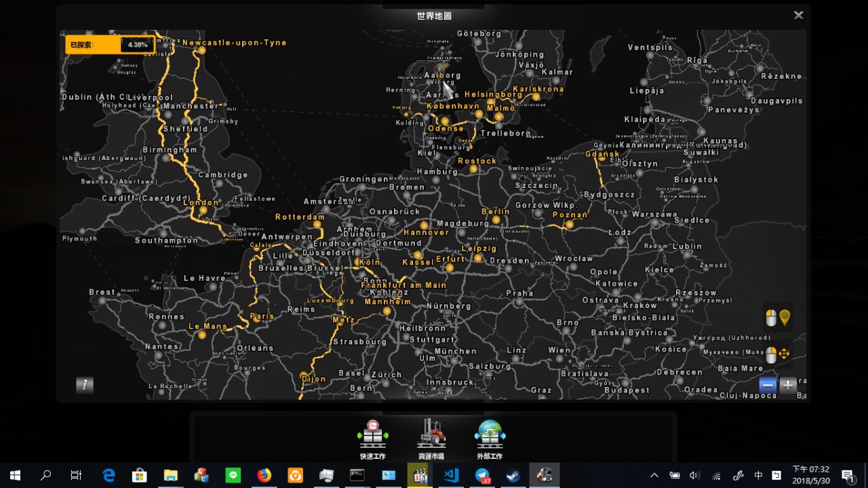The height and width of the screenshot is (488, 868).
Task: Click the Le Mans city label
Action: coord(208,326)
